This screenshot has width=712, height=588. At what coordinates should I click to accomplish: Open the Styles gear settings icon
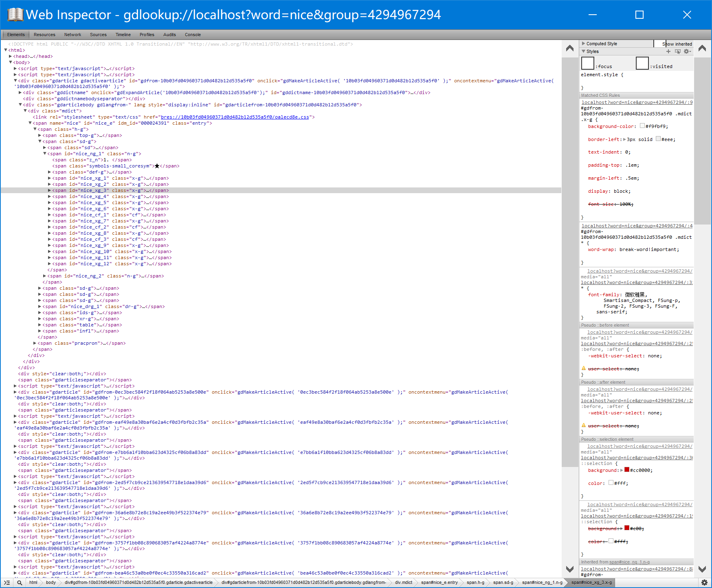(x=687, y=51)
